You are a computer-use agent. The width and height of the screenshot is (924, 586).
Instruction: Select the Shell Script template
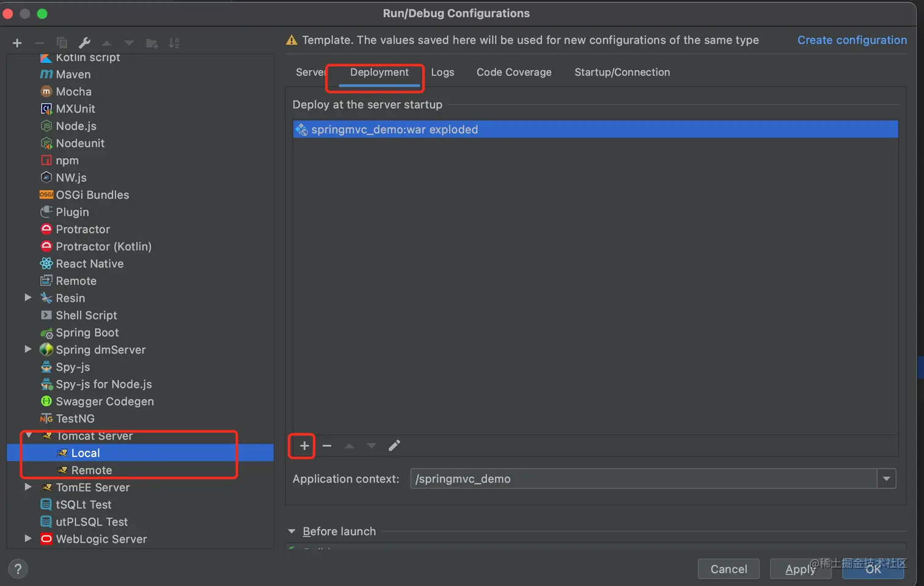click(x=86, y=315)
